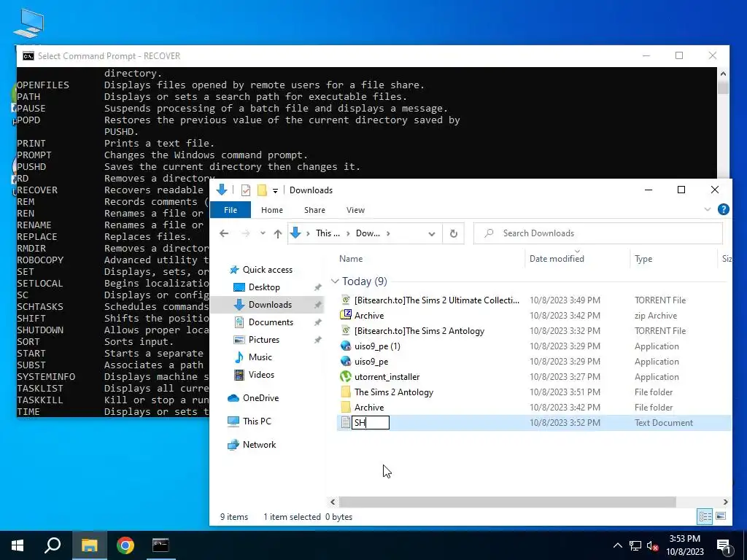Open the Windows Start menu
Image resolution: width=747 pixels, height=560 pixels.
click(18, 545)
